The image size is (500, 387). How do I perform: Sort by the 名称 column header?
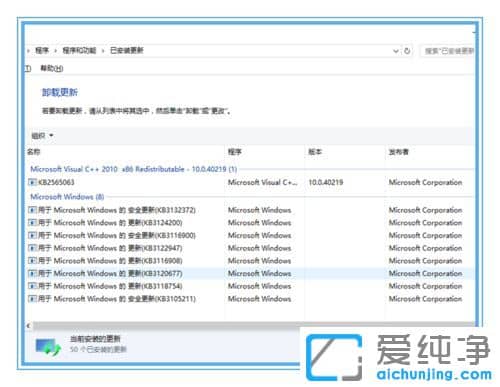pyautogui.click(x=34, y=152)
